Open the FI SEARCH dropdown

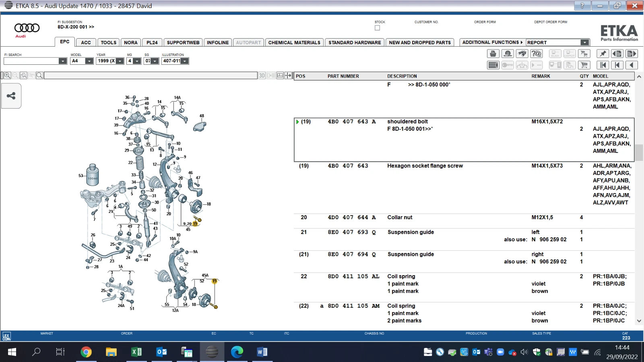pyautogui.click(x=62, y=61)
